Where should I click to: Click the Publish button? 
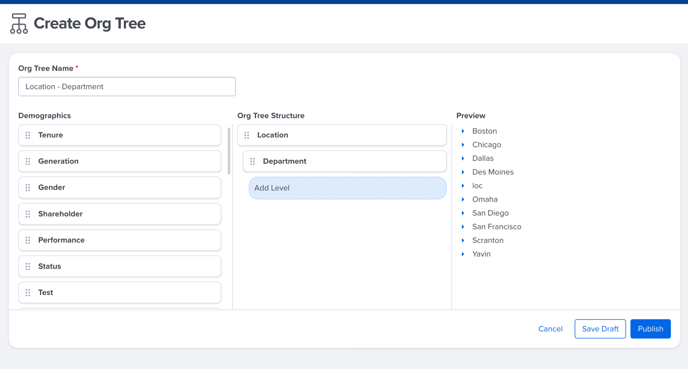[x=650, y=329]
